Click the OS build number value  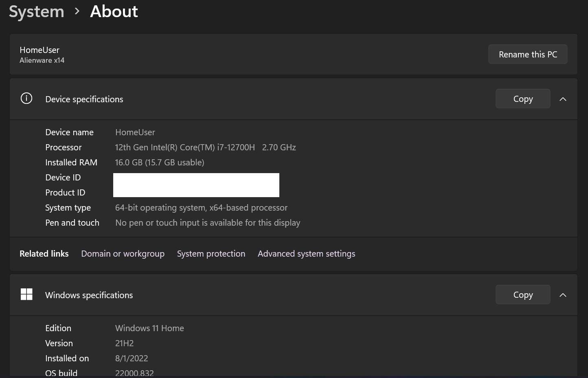tap(134, 372)
